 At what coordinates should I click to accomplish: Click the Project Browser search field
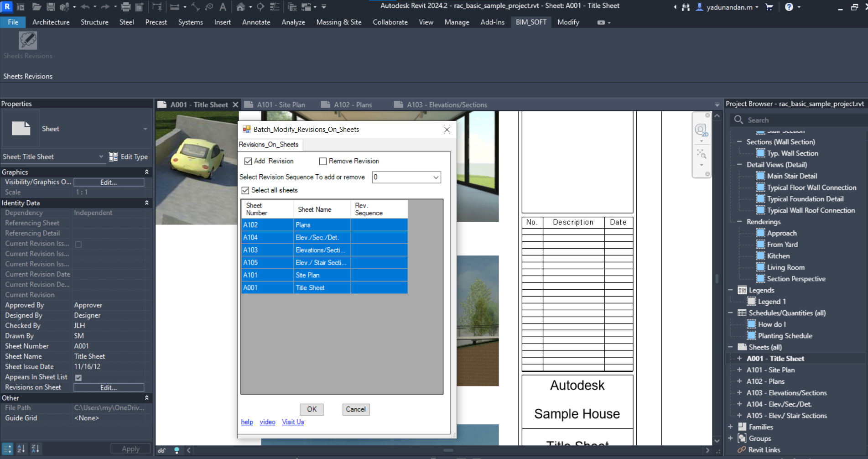point(798,120)
